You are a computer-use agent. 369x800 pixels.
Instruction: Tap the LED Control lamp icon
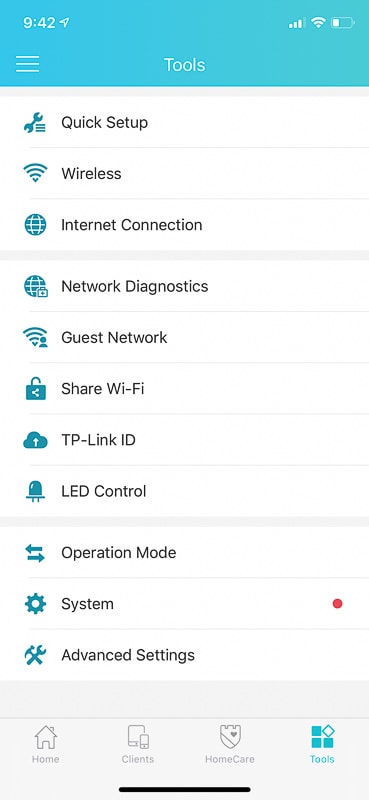coord(35,491)
